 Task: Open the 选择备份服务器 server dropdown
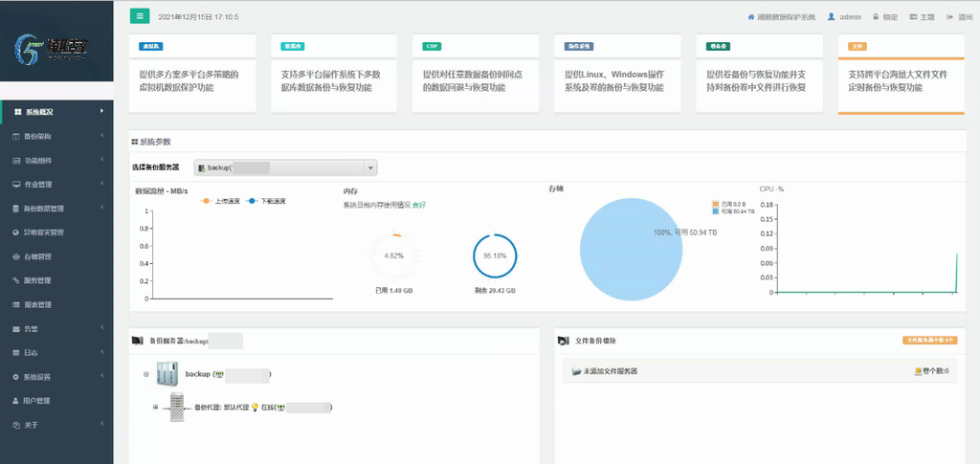point(285,167)
